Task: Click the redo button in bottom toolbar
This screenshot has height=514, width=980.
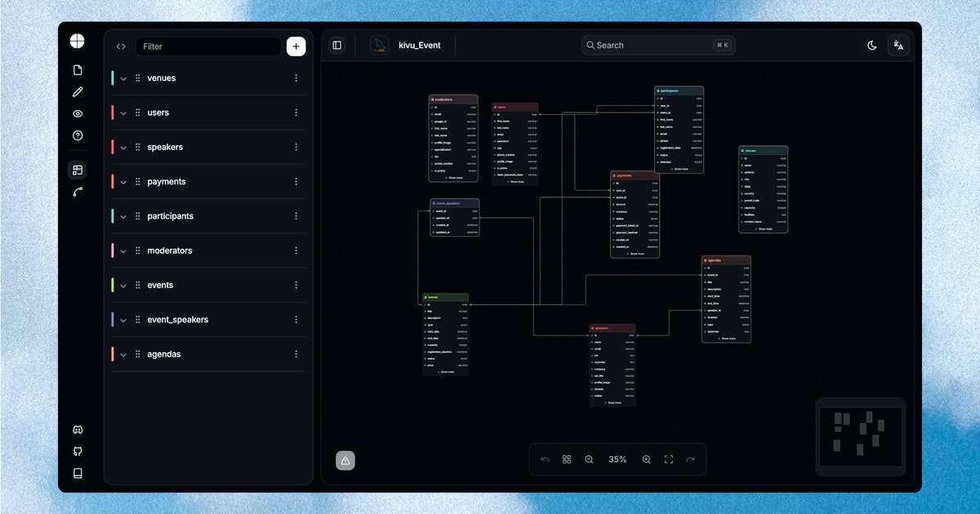Action: pos(690,460)
